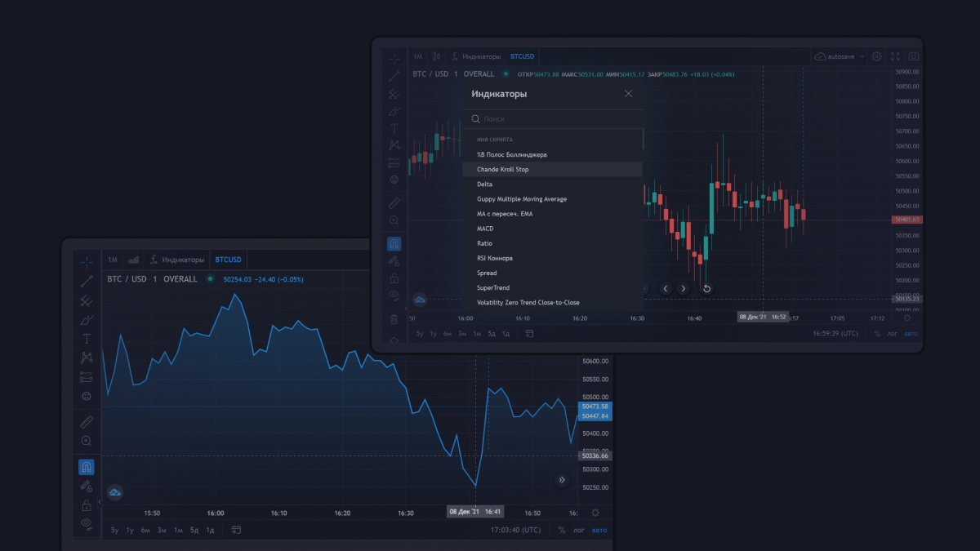The width and height of the screenshot is (980, 551).
Task: Activate the text tool in the lower chart
Action: [x=87, y=339]
